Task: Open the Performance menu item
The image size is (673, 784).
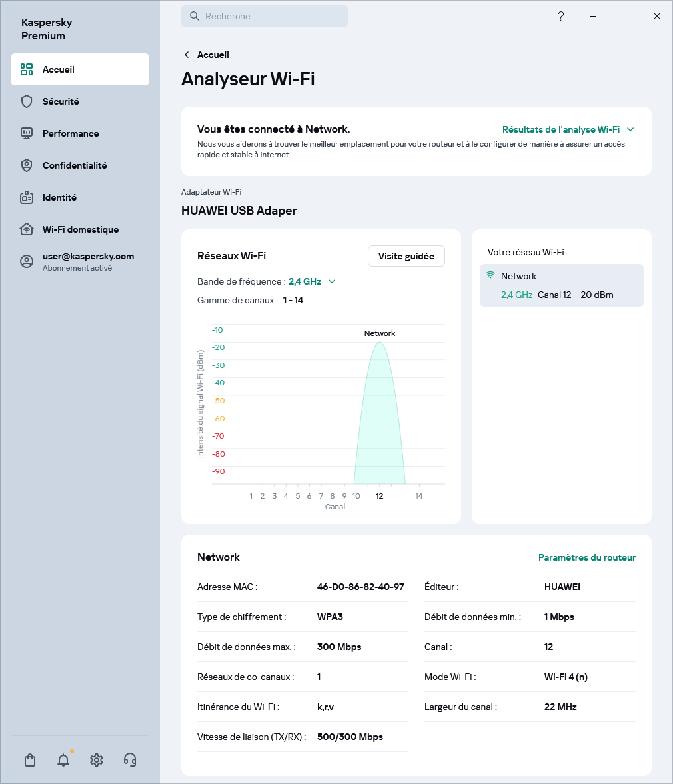Action: [71, 133]
